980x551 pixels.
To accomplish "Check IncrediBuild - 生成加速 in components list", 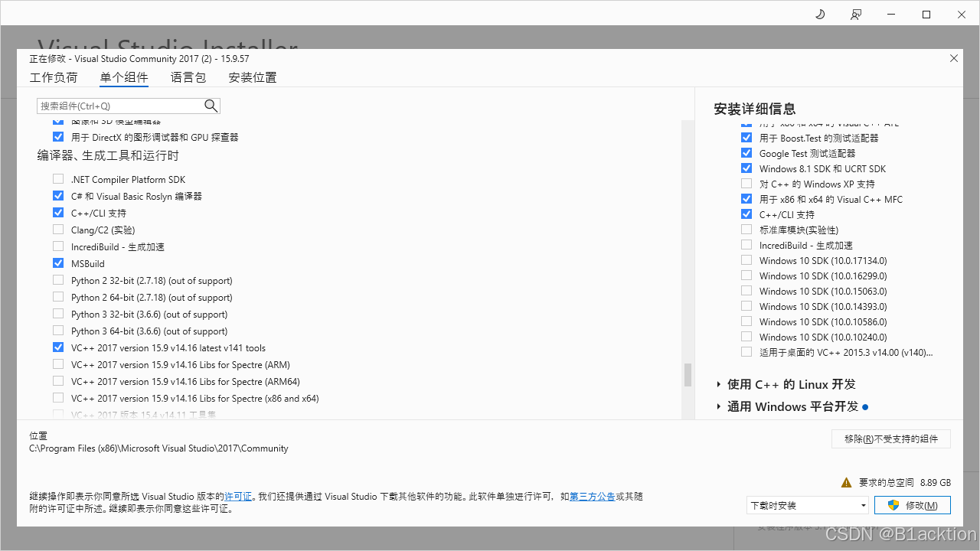I will pos(58,246).
